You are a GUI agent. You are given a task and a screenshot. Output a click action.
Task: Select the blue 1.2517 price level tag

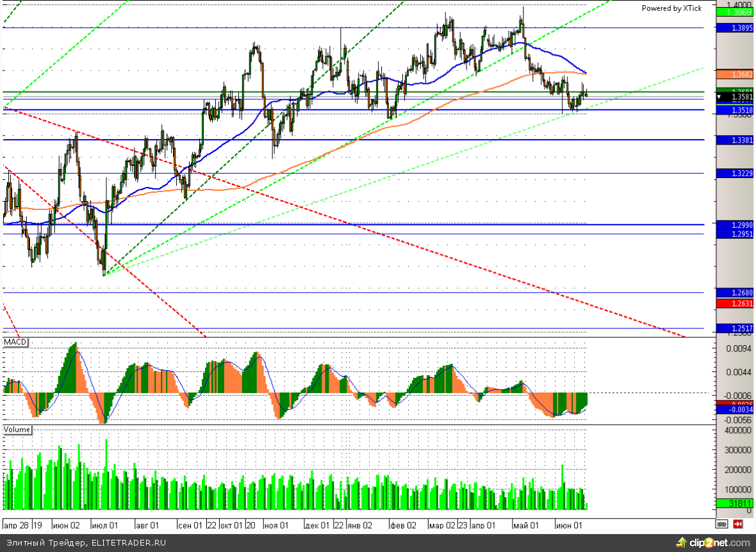coord(735,329)
